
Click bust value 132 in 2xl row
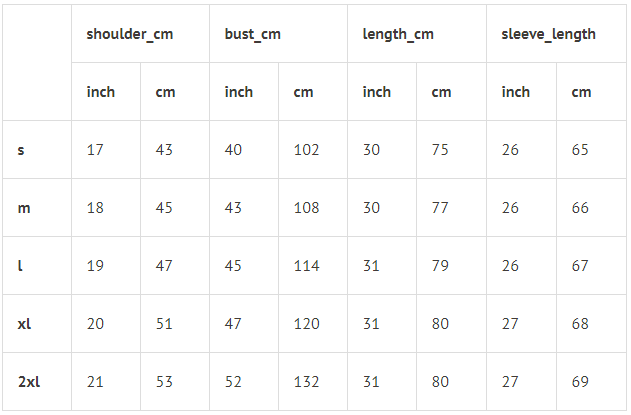tap(306, 382)
